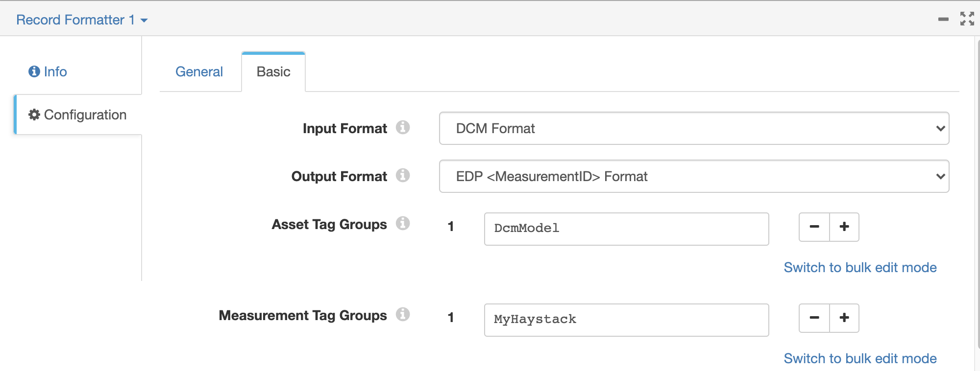Expand the panel to full screen

(967, 19)
